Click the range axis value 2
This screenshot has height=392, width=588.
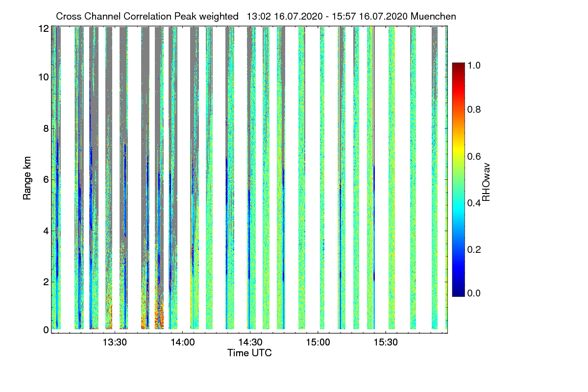coord(46,282)
